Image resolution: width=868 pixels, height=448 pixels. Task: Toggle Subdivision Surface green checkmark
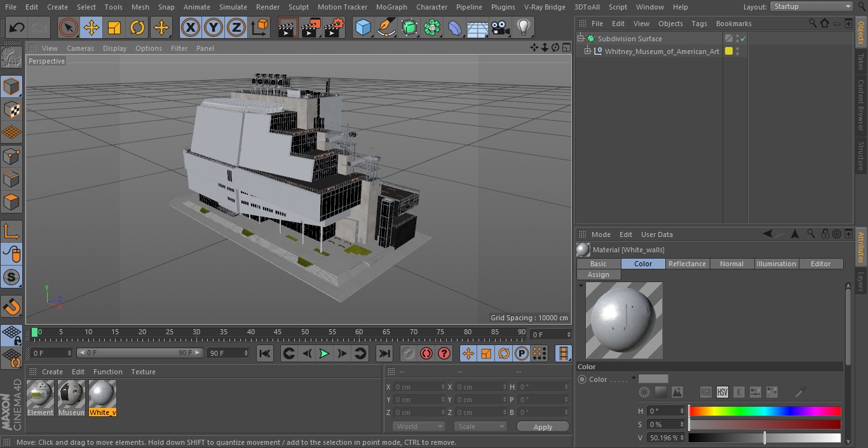point(743,39)
